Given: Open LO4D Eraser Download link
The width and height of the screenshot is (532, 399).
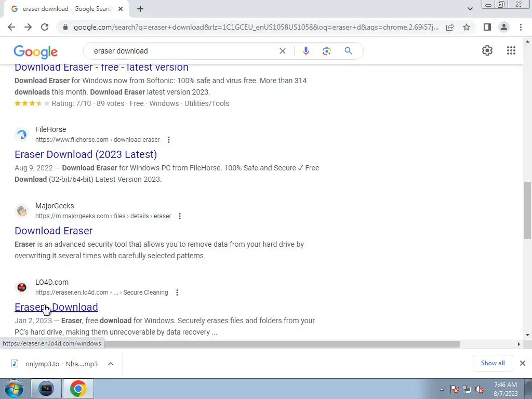Looking at the screenshot, I should [56, 307].
